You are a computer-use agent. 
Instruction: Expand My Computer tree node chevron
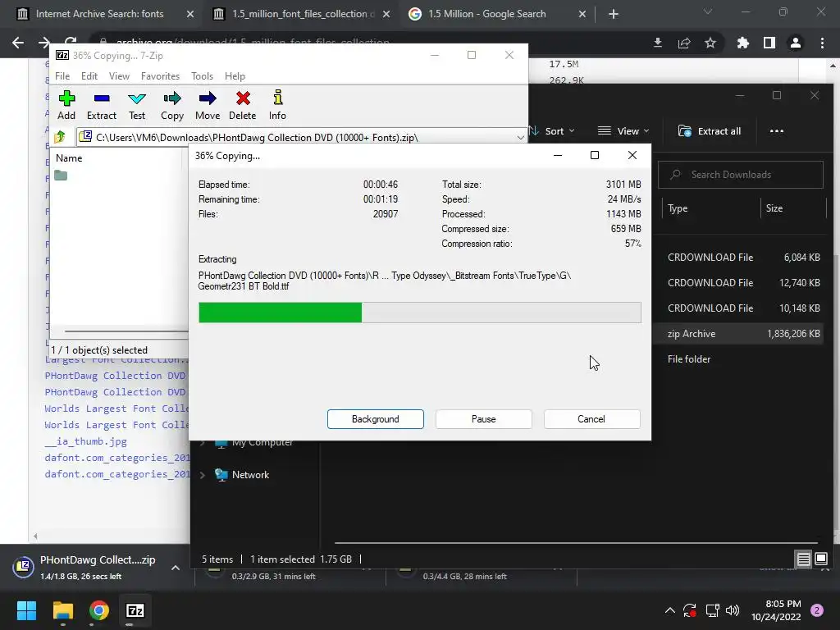click(x=203, y=442)
